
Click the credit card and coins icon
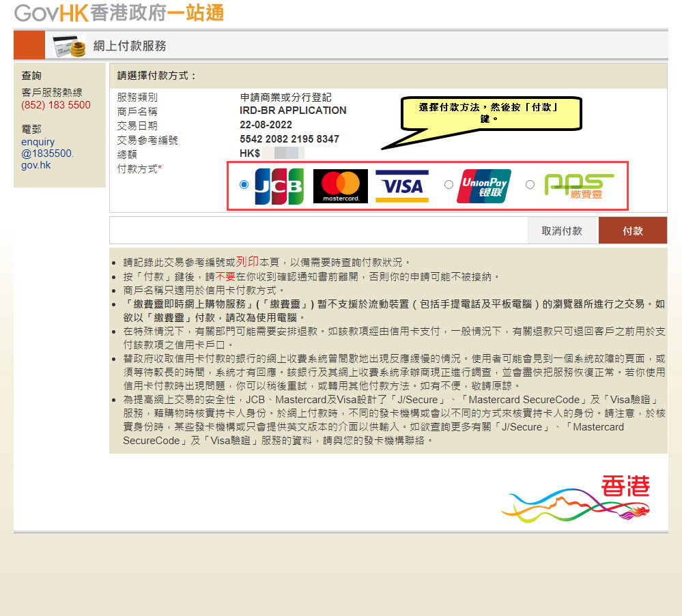point(69,45)
